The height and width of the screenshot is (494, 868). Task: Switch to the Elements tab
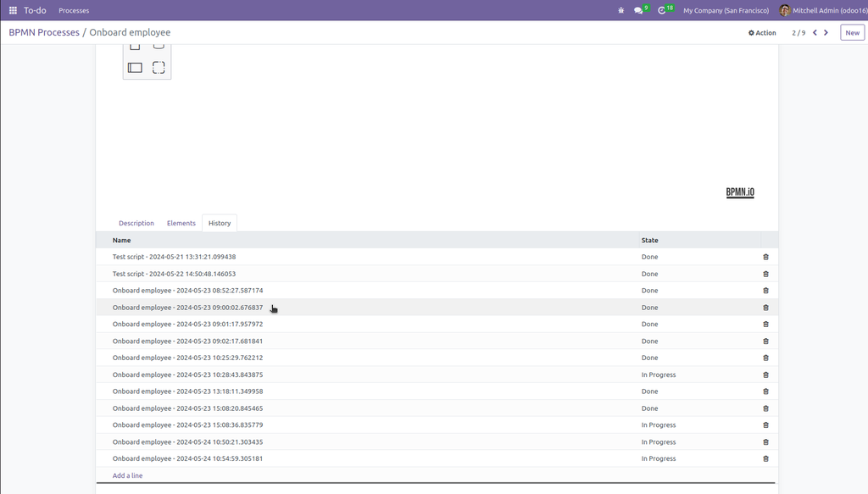[181, 223]
